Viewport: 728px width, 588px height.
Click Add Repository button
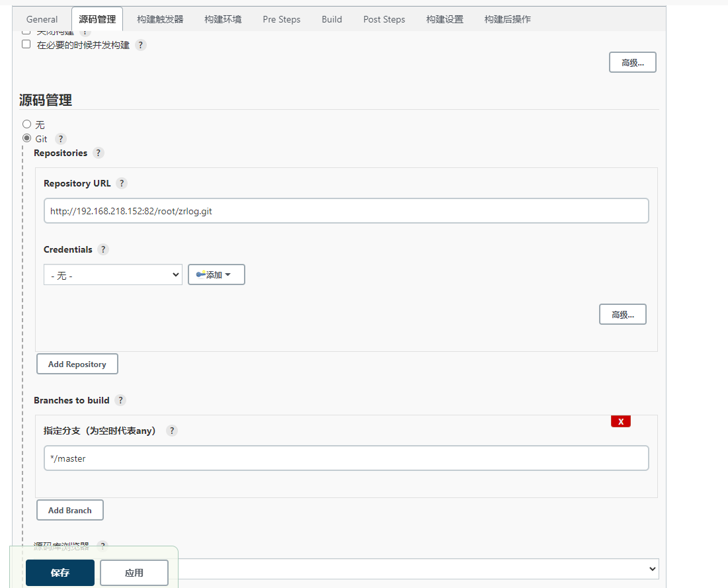[77, 364]
